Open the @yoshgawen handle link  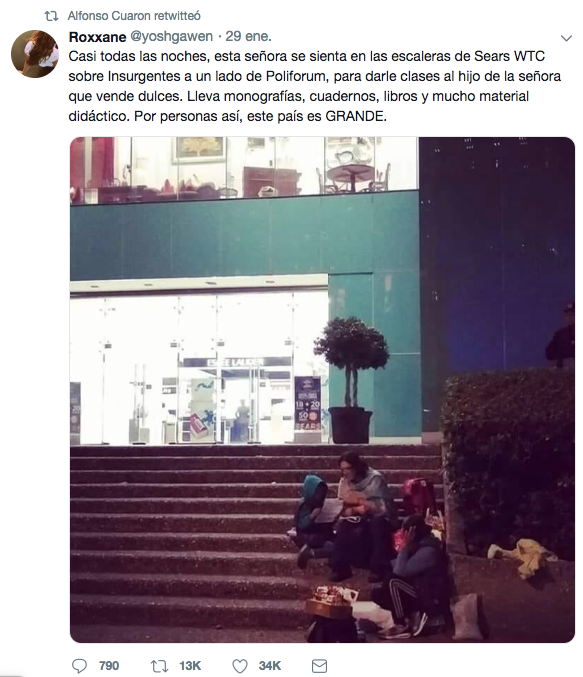171,37
